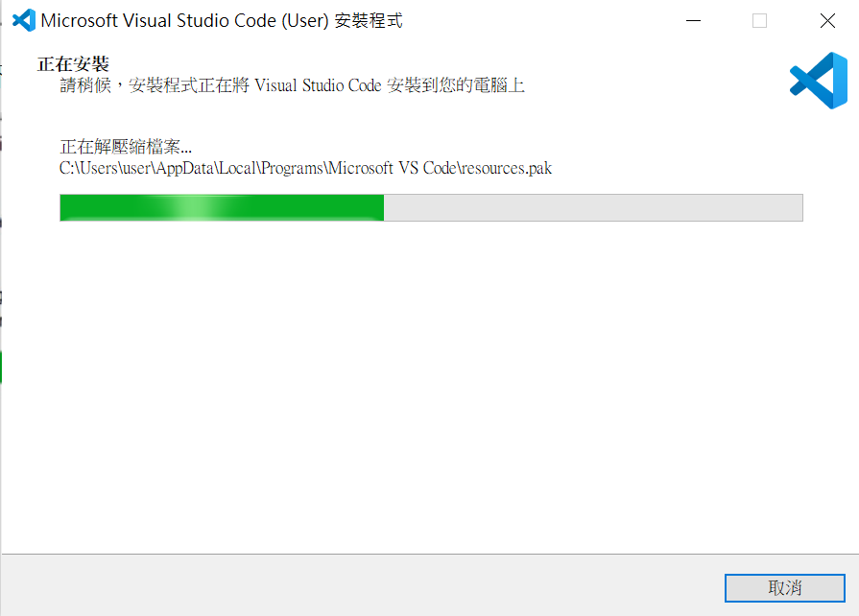Click the gray unfilled part of progress bar
This screenshot has height=616, width=859.
click(593, 207)
